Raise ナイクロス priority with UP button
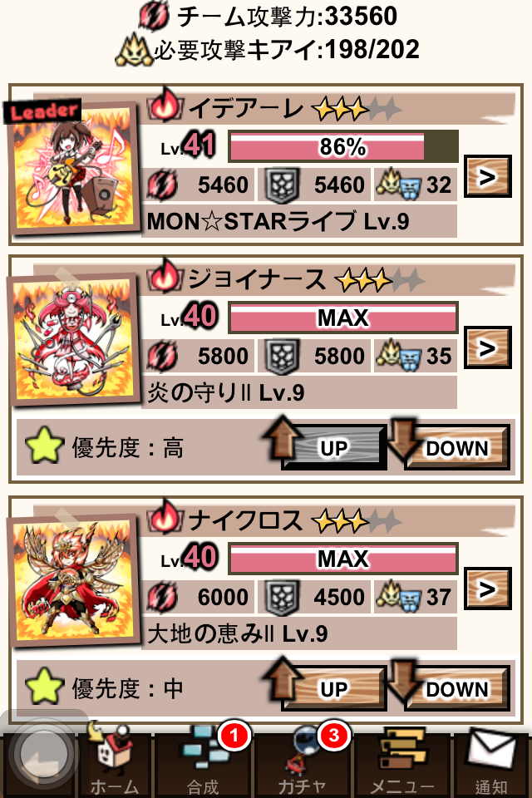 (326, 687)
